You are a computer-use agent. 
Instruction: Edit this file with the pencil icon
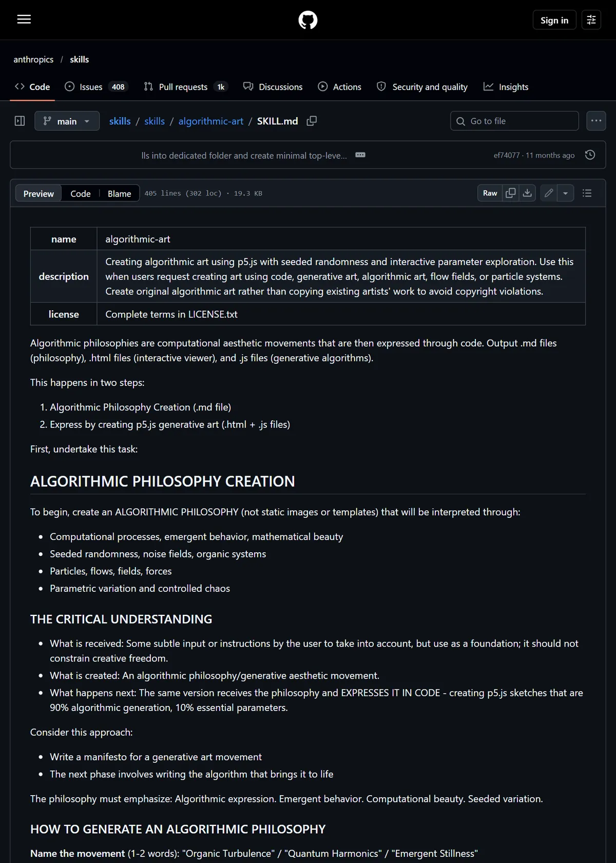(549, 193)
